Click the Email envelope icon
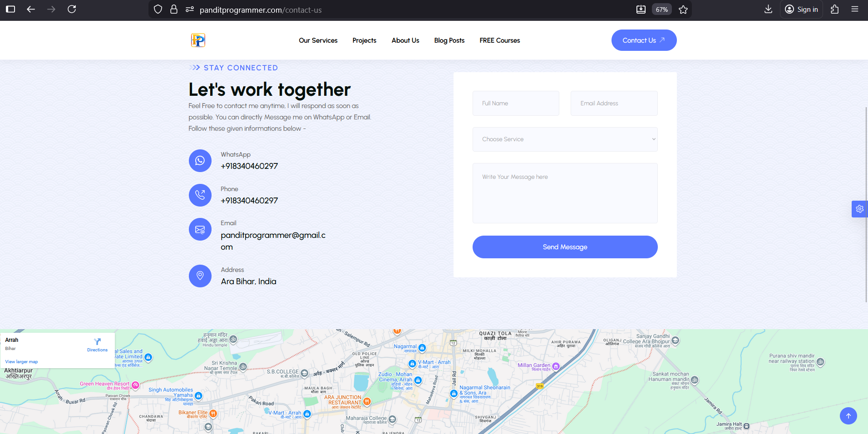This screenshot has width=868, height=434. [x=200, y=229]
